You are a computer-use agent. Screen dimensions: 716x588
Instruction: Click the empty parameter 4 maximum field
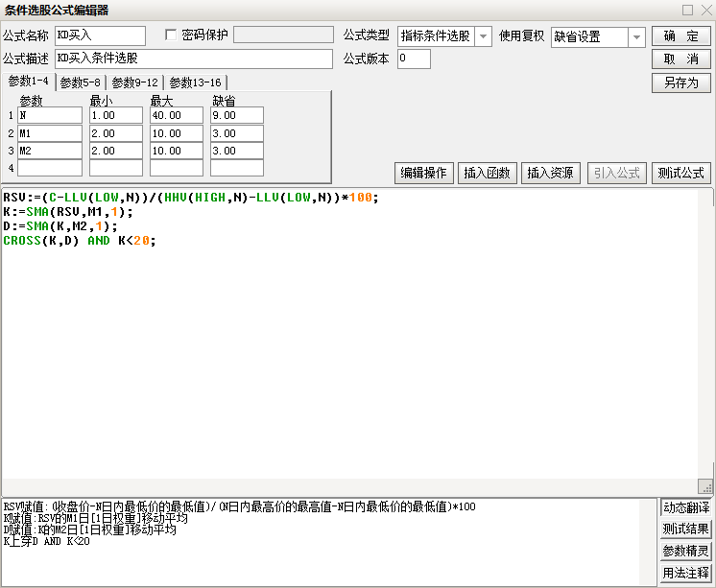(x=177, y=168)
